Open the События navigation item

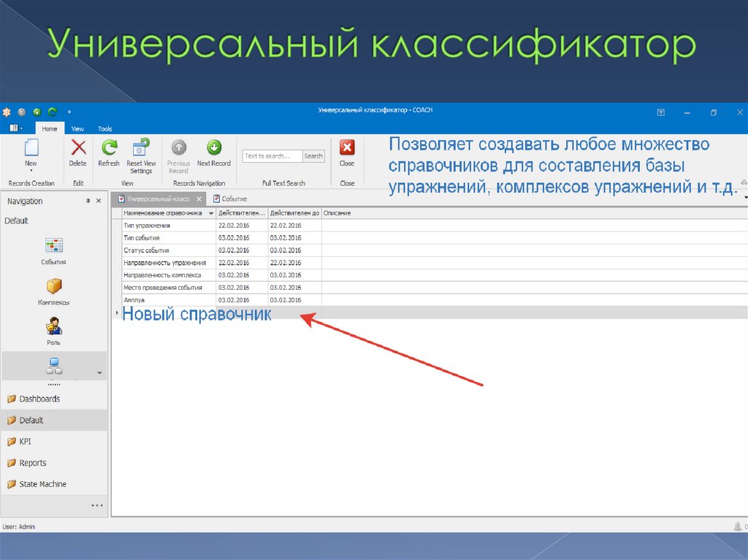tap(53, 251)
